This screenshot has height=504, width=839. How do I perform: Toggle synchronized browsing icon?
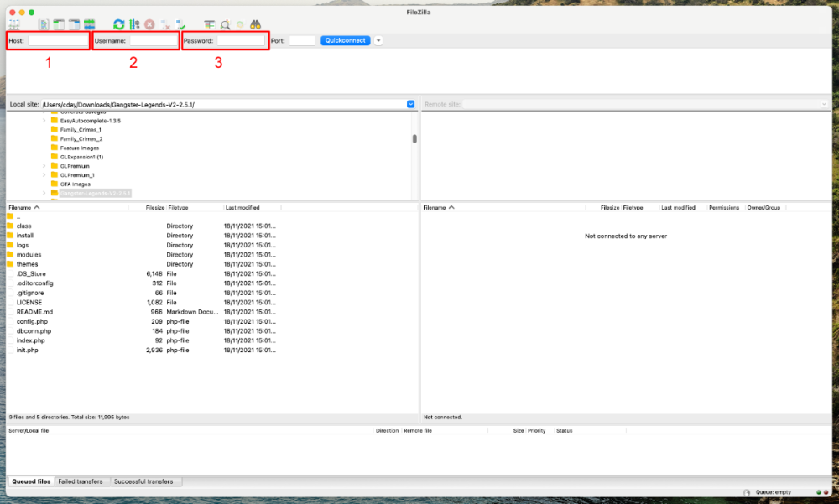tap(240, 24)
